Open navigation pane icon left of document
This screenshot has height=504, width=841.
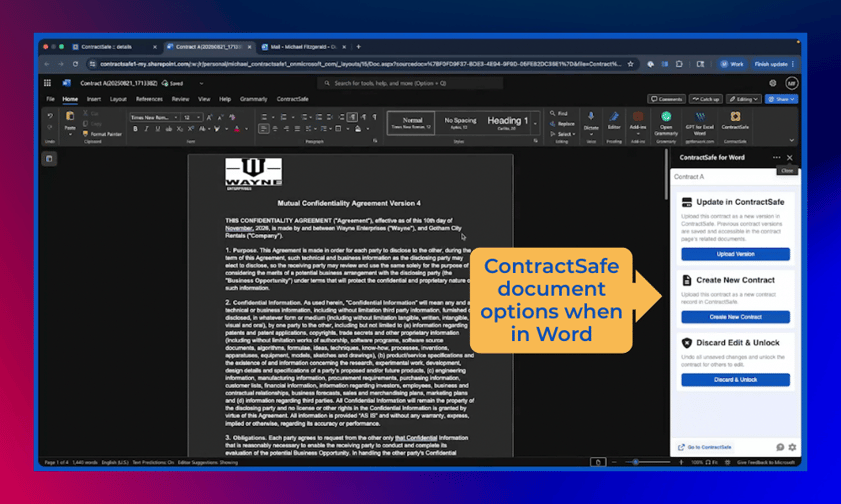click(49, 159)
